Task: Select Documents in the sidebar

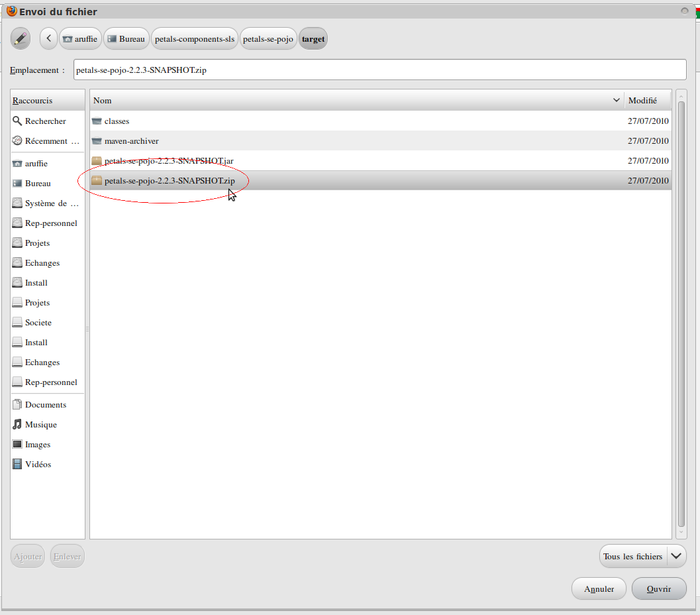Action: tap(45, 405)
